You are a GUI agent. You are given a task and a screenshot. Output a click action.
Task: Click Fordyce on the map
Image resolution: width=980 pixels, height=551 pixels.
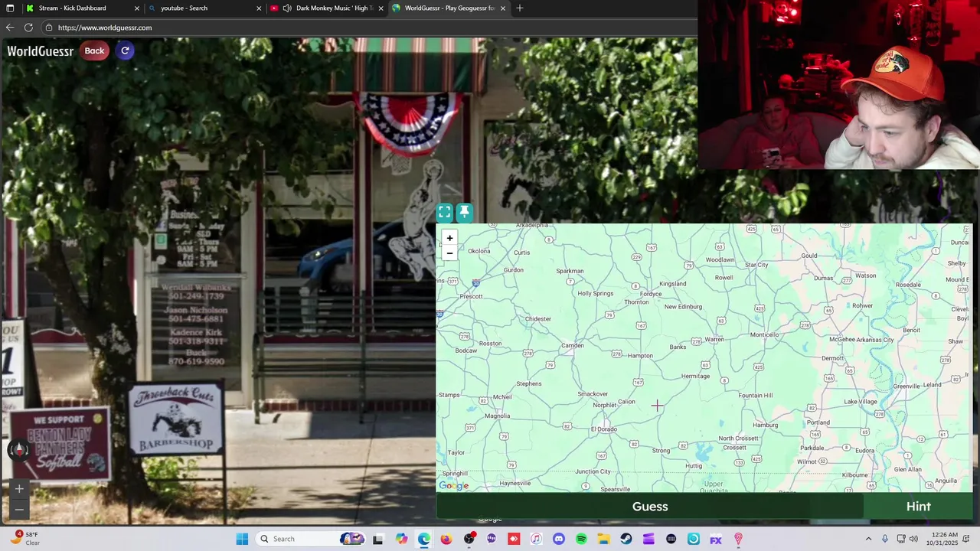651,294
